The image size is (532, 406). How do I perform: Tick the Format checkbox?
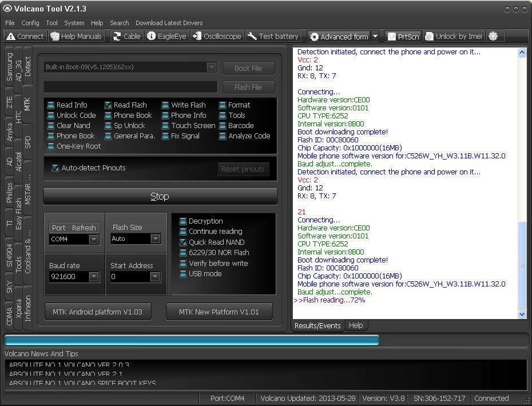tap(223, 105)
